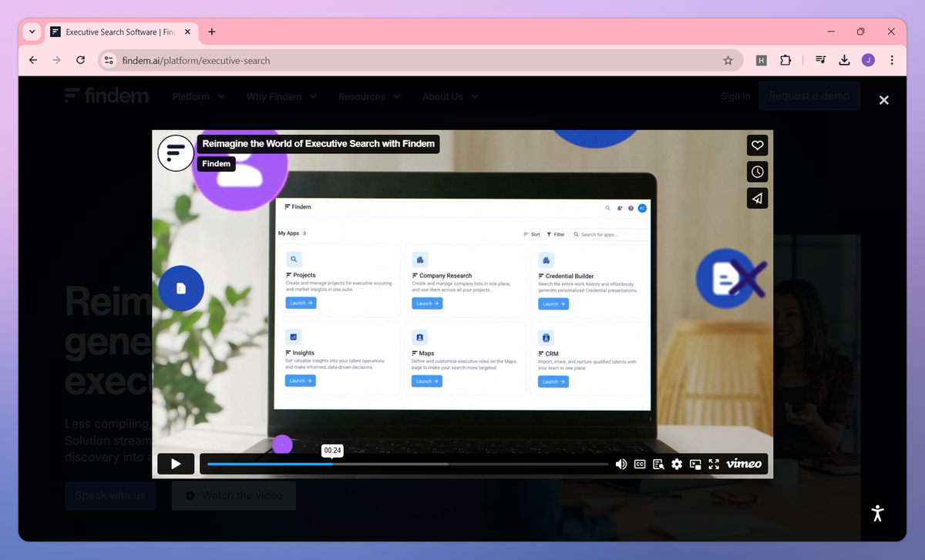925x560 pixels.
Task: Click the Speak with us button
Action: pos(110,495)
